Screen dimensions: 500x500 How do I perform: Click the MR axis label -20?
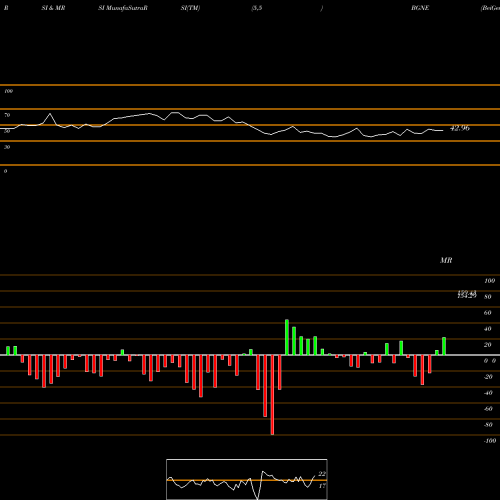tap(488, 377)
